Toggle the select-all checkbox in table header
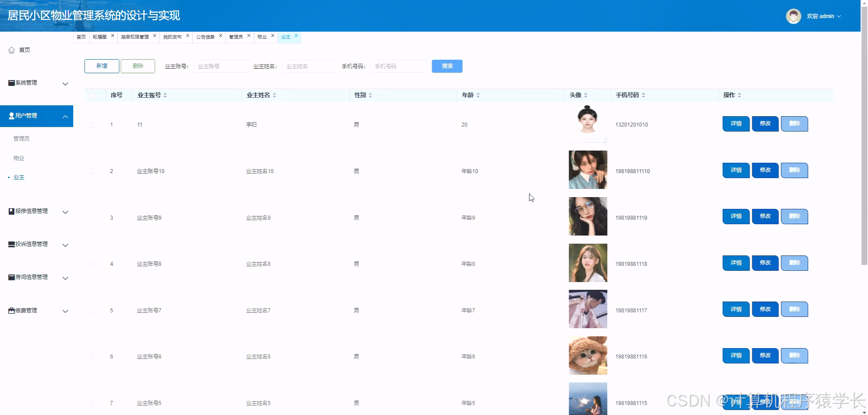Image resolution: width=868 pixels, height=415 pixels. 92,95
